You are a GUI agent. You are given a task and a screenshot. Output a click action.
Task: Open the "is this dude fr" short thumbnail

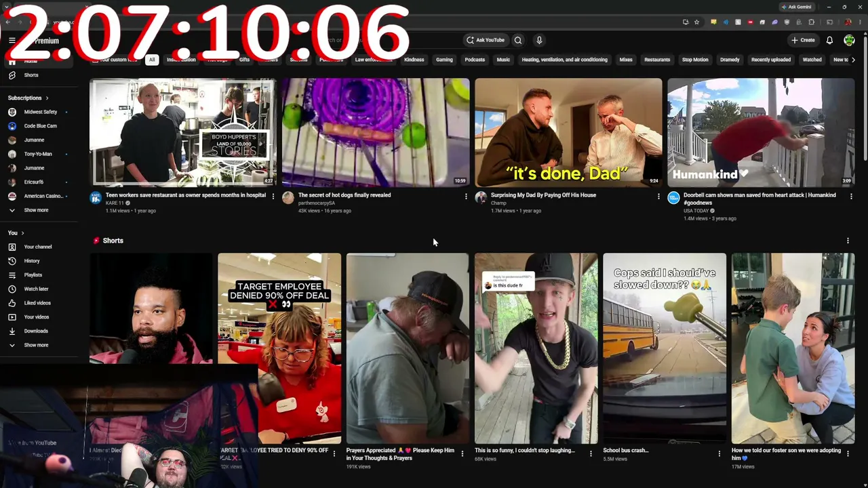536,348
